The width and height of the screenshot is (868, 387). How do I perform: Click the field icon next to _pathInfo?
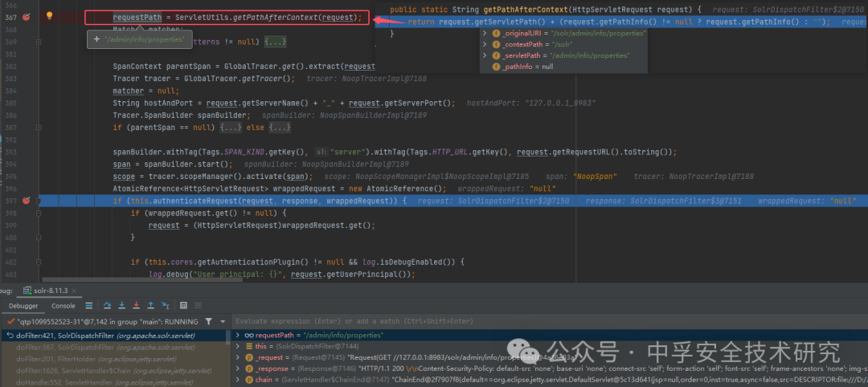click(496, 67)
